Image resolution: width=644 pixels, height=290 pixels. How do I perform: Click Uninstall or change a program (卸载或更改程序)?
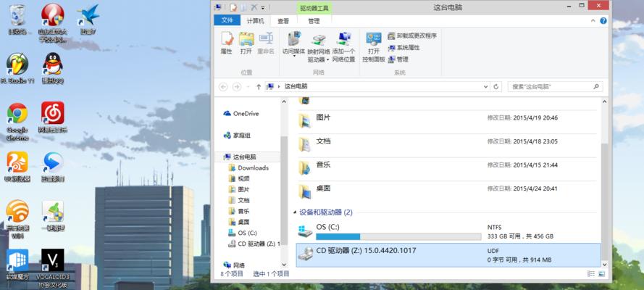point(412,36)
